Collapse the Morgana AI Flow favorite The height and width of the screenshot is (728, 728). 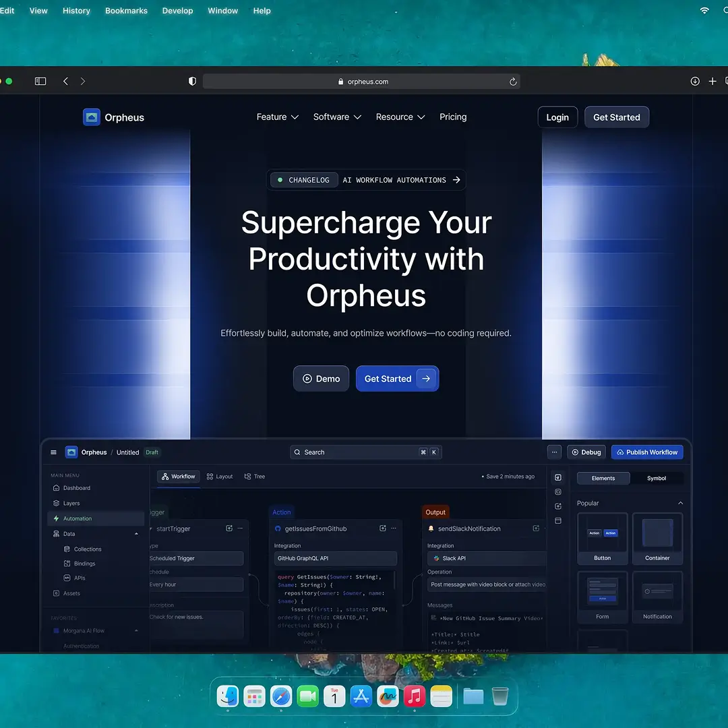coord(136,630)
